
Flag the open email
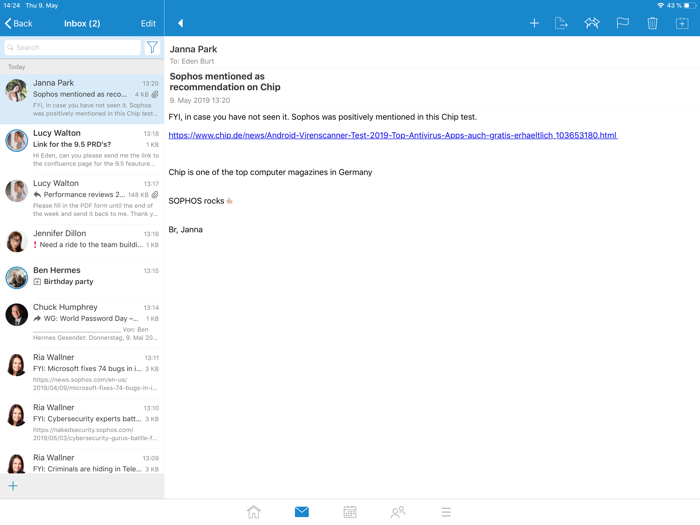622,23
